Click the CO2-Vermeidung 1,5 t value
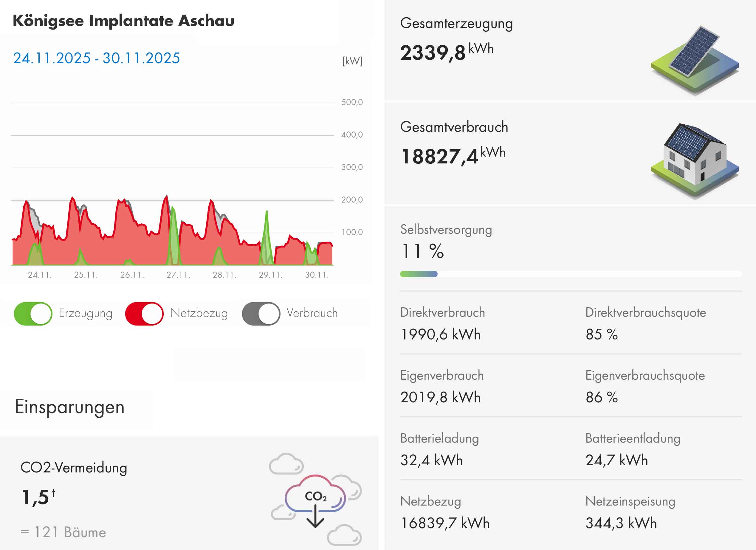 click(38, 497)
